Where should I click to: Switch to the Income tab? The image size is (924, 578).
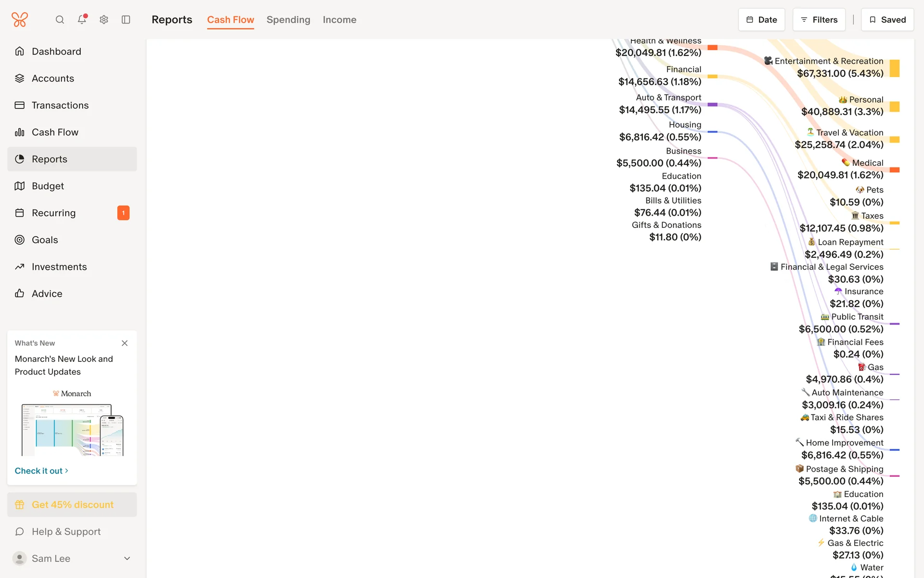click(x=339, y=20)
